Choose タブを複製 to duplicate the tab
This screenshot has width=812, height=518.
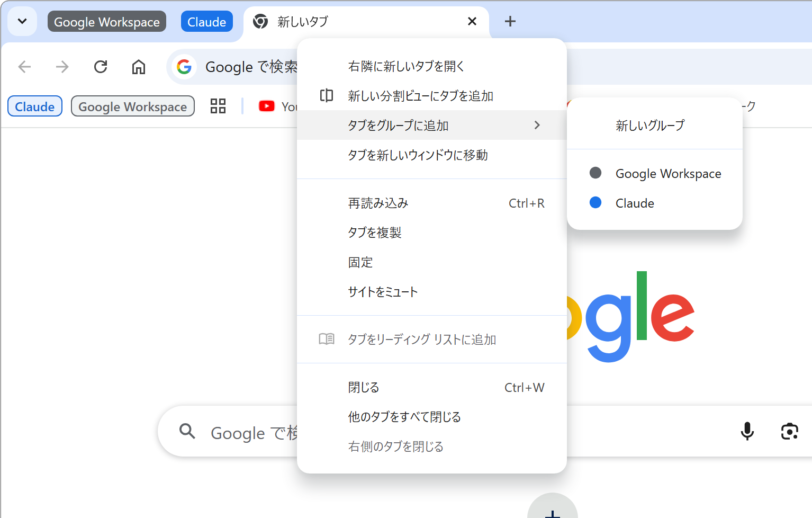click(x=374, y=232)
